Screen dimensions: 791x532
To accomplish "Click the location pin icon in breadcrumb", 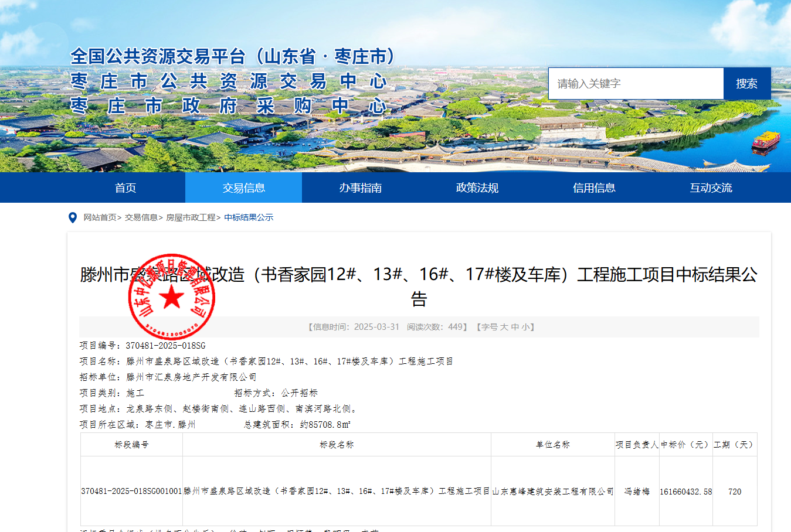I will pos(72,217).
